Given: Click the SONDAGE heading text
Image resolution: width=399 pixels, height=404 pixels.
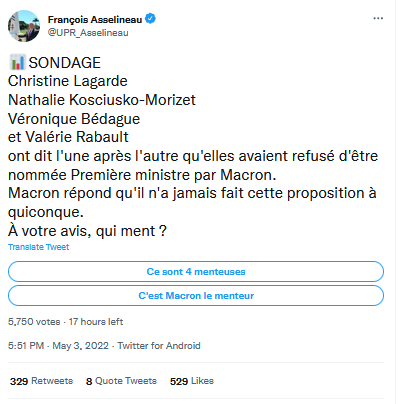Looking at the screenshot, I should [x=64, y=63].
